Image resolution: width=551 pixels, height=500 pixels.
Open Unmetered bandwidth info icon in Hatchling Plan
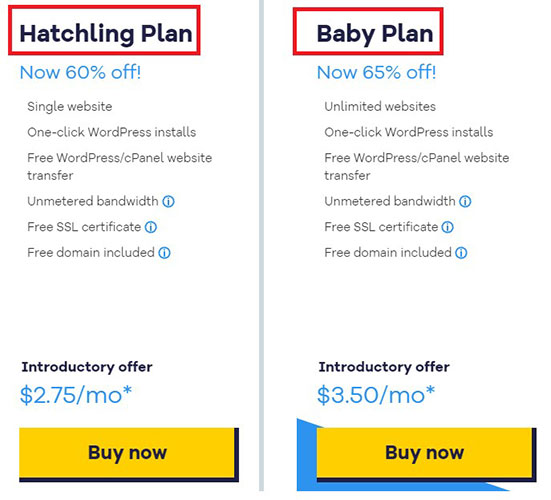tap(168, 202)
